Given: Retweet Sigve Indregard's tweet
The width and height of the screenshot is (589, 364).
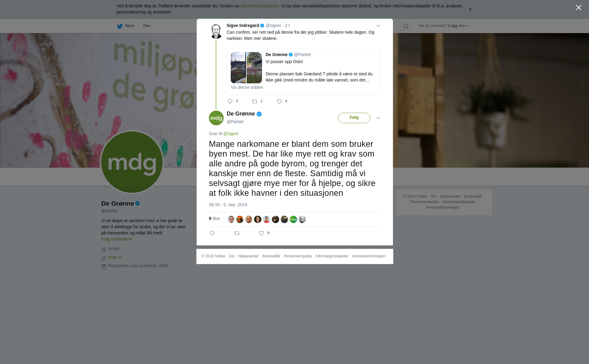Looking at the screenshot, I should (x=255, y=101).
